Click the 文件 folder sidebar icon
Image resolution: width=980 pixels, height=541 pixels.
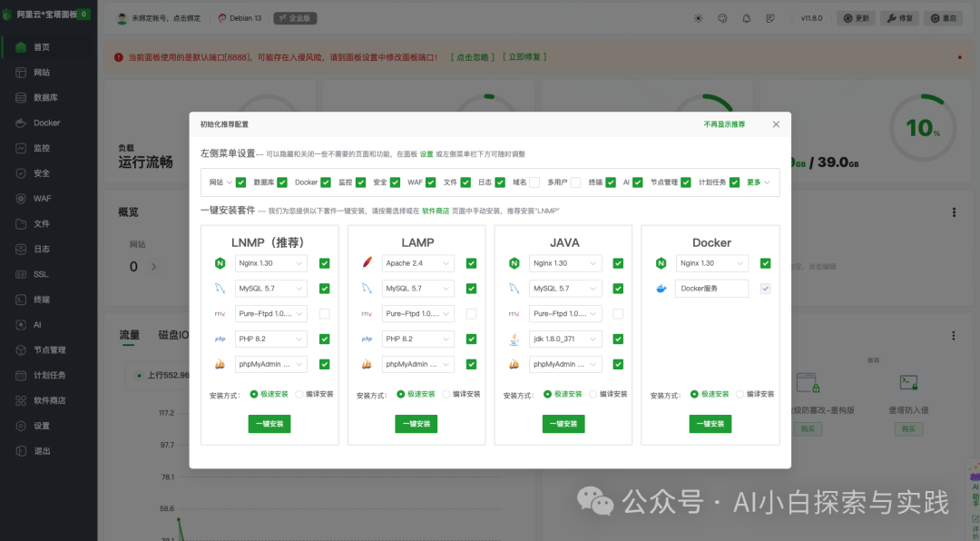(21, 224)
